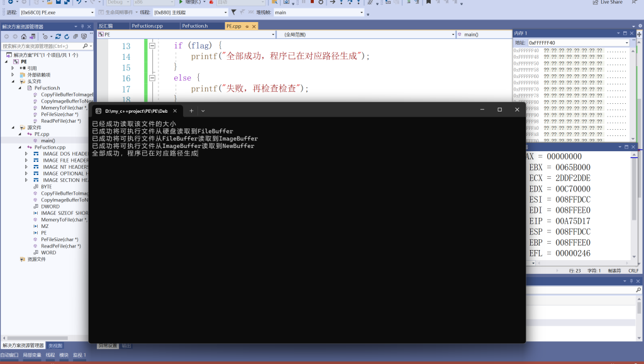The image size is (644, 364).
Task: Select ReadPeFile(char *) under PeFuction.h
Action: click(x=60, y=121)
